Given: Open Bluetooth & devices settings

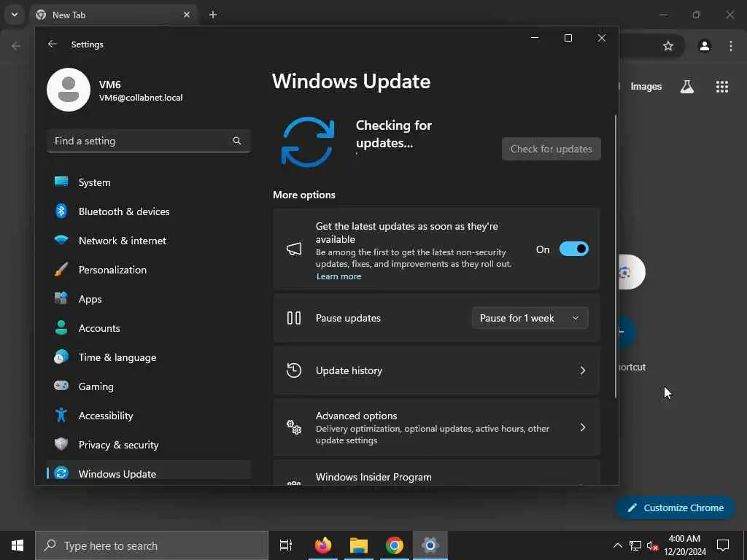Looking at the screenshot, I should [149, 211].
